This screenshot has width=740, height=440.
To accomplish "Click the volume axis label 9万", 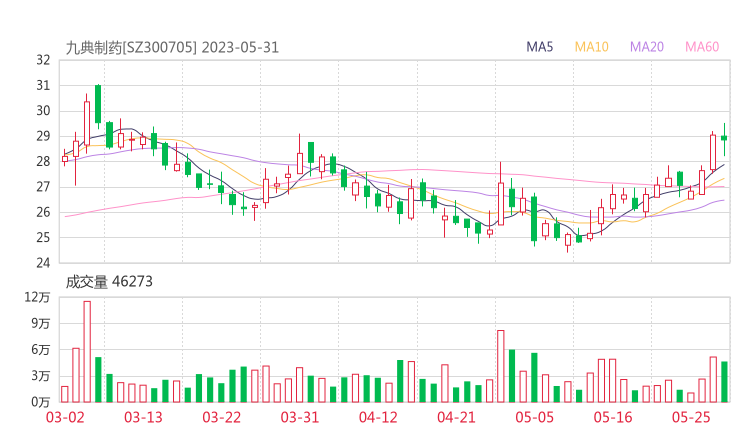I will (41, 324).
